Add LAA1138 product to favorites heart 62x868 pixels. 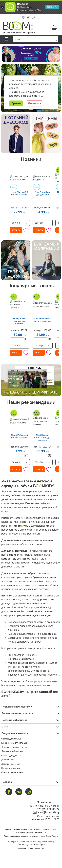[x=26, y=230]
